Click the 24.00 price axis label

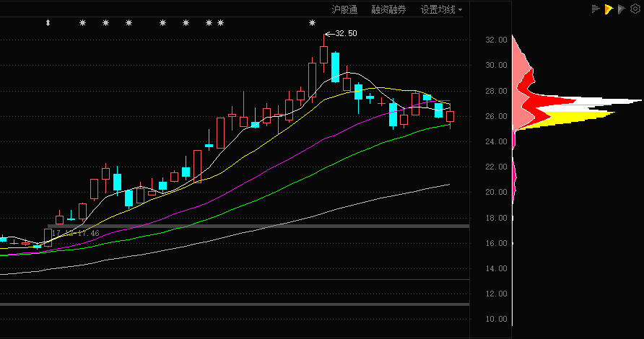[496, 141]
